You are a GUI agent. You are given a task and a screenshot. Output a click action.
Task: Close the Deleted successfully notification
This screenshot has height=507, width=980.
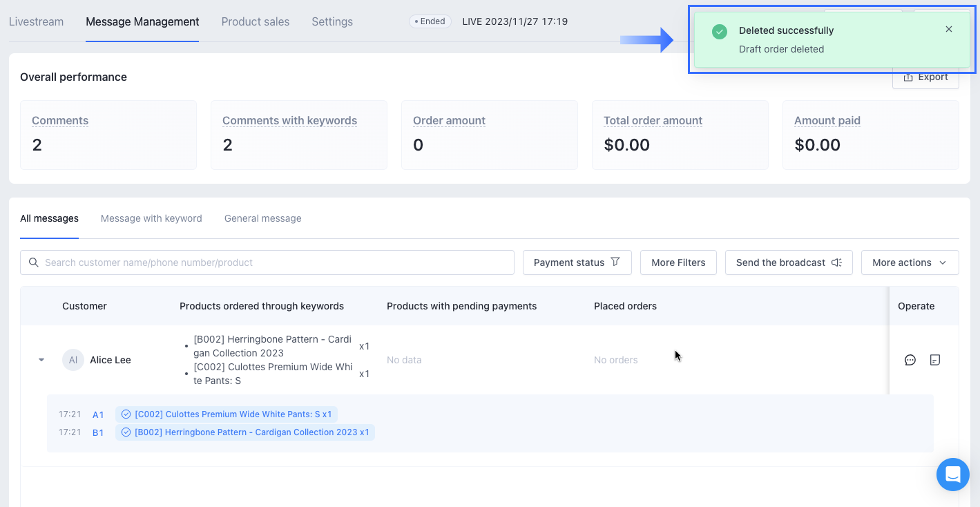[948, 29]
